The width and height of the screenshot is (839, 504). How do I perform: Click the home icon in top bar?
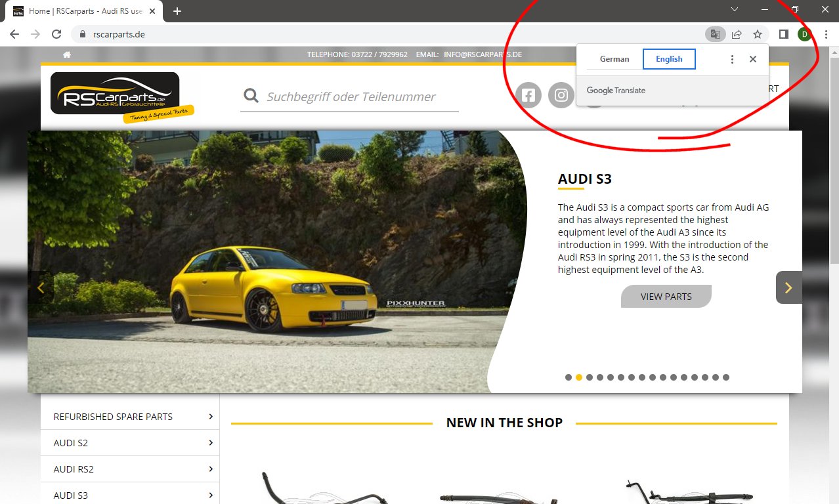pos(67,54)
